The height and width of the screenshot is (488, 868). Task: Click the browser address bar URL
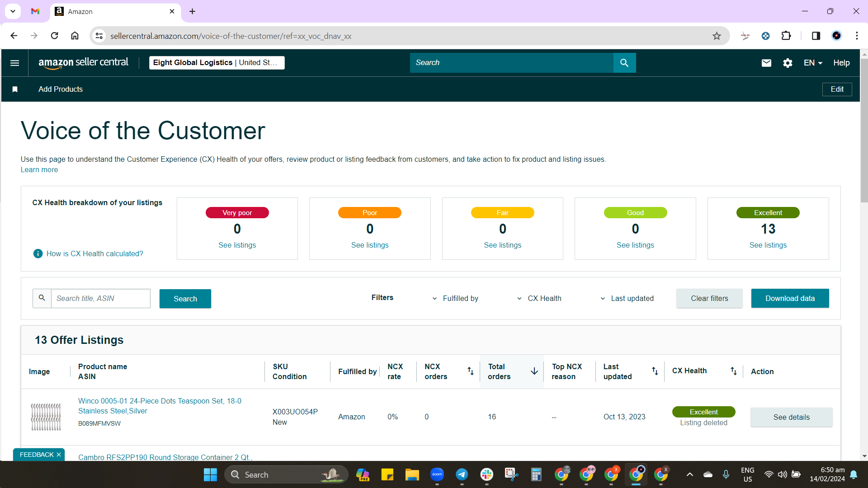pyautogui.click(x=231, y=36)
